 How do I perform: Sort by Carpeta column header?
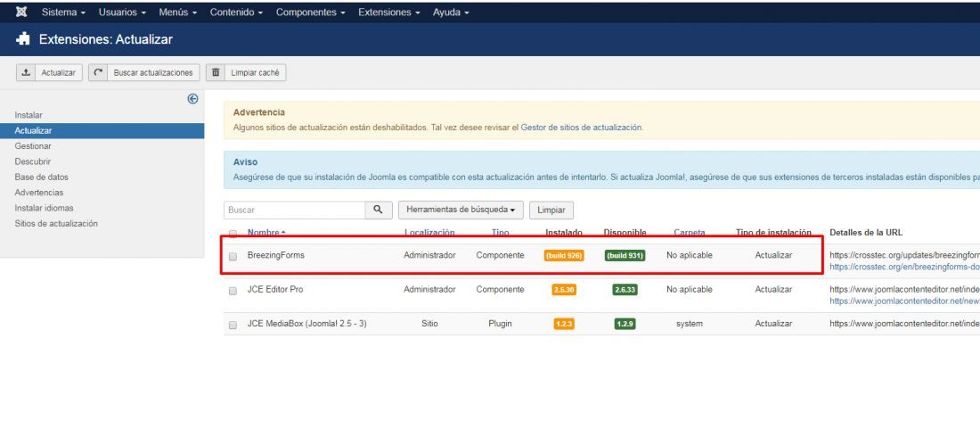pos(690,233)
